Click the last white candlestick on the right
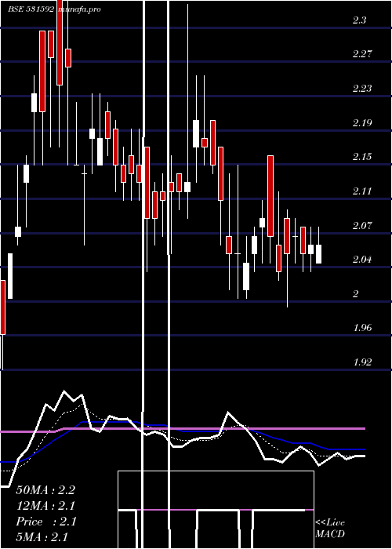Viewport: 392px width, 549px height. (x=318, y=254)
